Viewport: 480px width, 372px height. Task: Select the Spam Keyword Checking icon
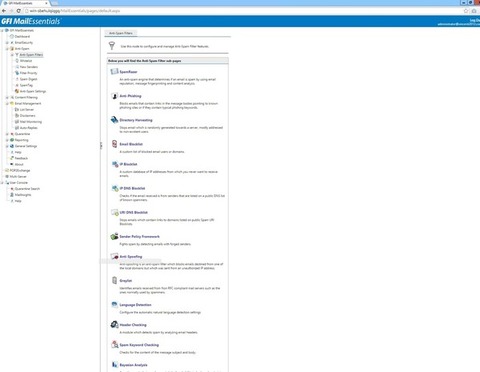(x=114, y=344)
